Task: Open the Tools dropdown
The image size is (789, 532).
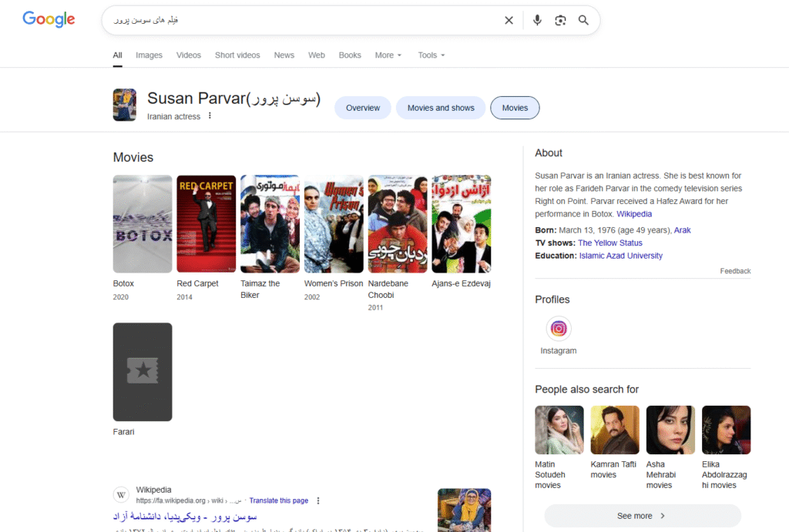Action: [x=431, y=55]
